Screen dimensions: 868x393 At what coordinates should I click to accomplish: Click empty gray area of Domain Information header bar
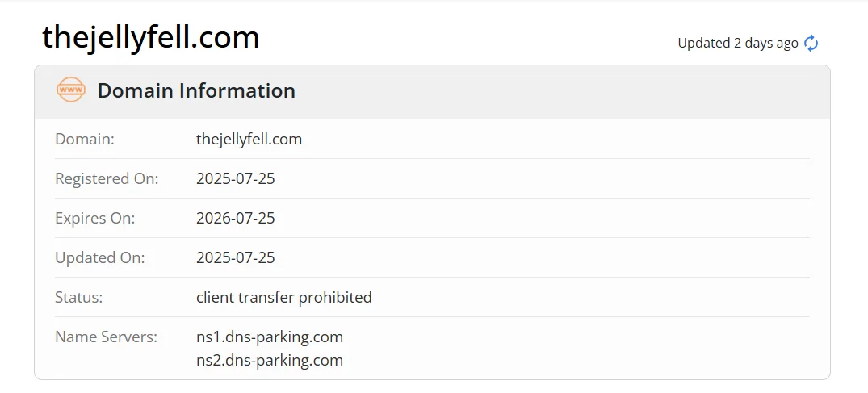[x=565, y=91]
